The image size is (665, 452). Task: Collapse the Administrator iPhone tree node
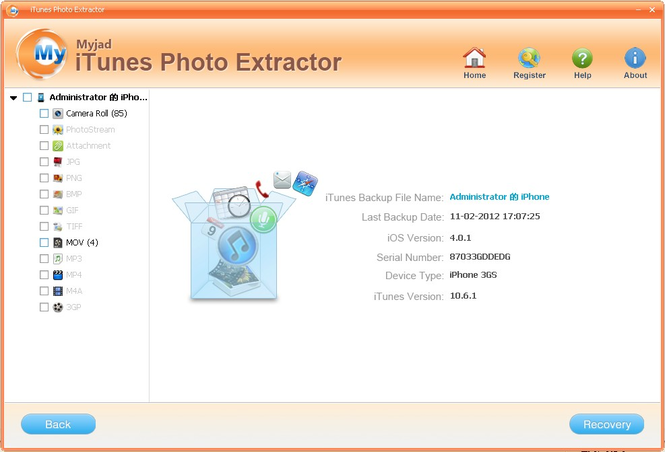pyautogui.click(x=14, y=98)
